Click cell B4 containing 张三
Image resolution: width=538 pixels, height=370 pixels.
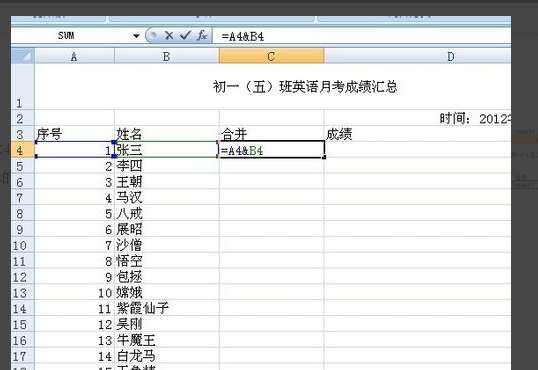[167, 150]
